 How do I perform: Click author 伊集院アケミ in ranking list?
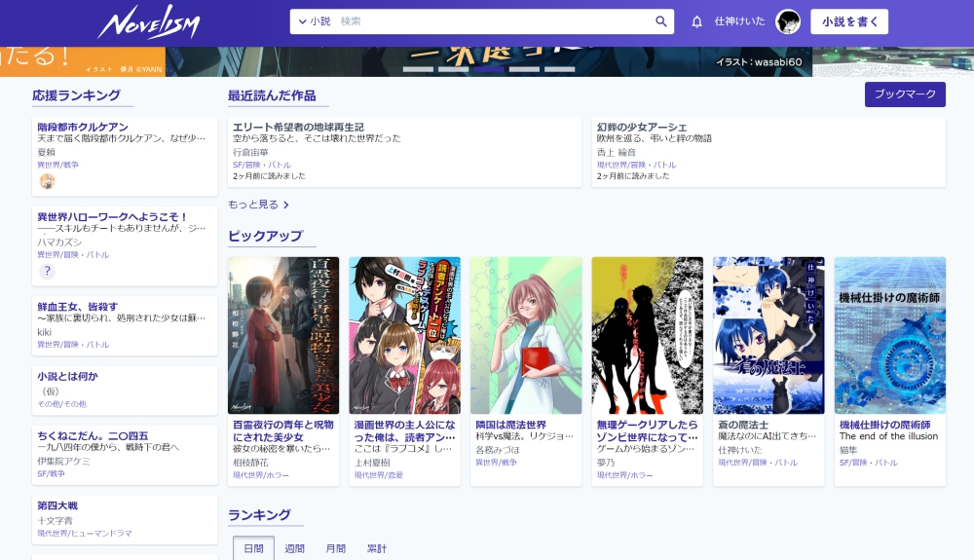tap(63, 462)
